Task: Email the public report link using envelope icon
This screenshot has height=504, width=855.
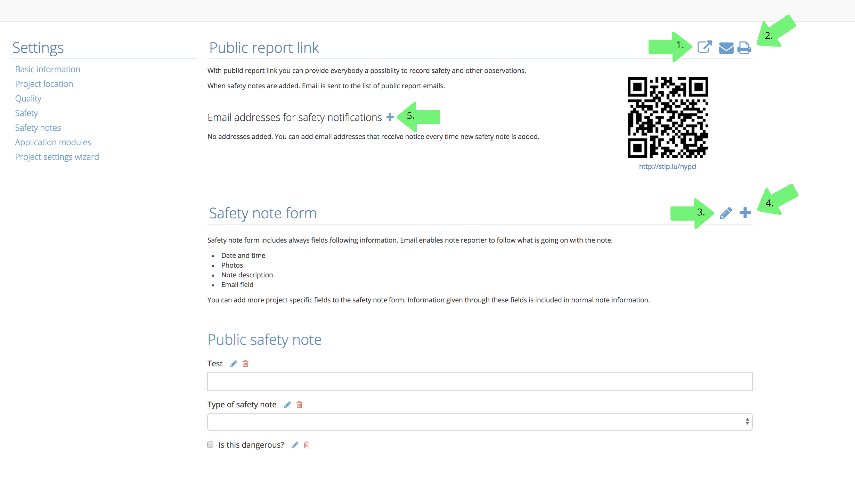Action: click(x=726, y=48)
